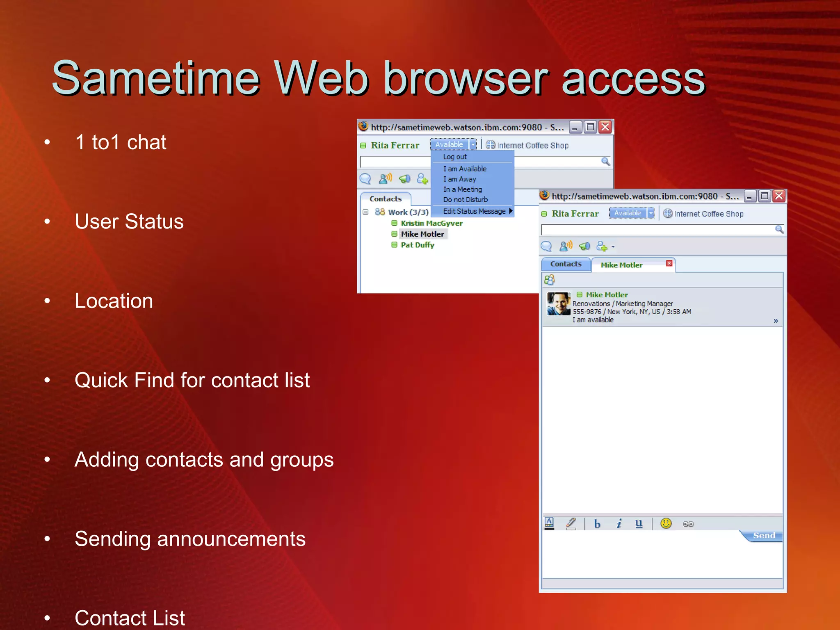The height and width of the screenshot is (630, 840).
Task: Toggle bold formatting in the chat
Action: point(597,524)
